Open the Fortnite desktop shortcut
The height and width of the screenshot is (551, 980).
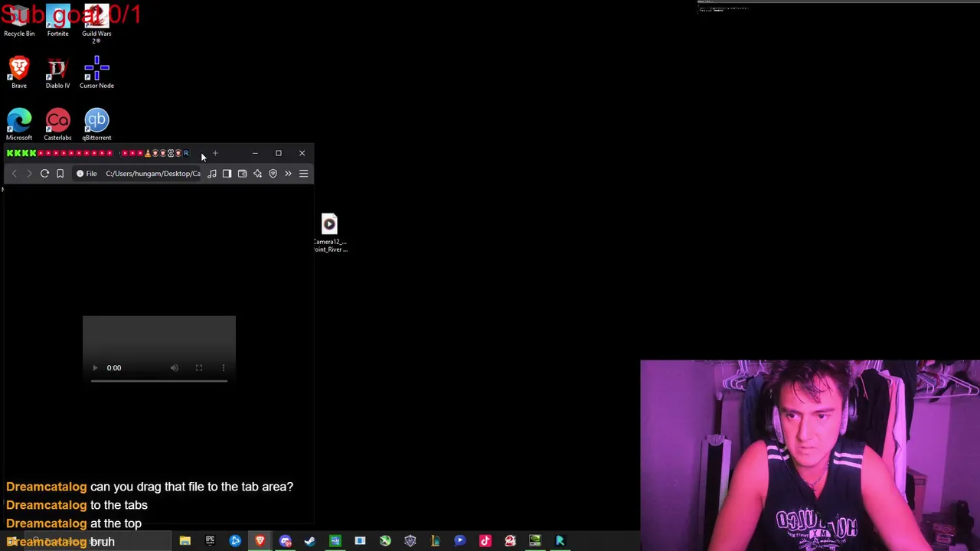tap(57, 21)
